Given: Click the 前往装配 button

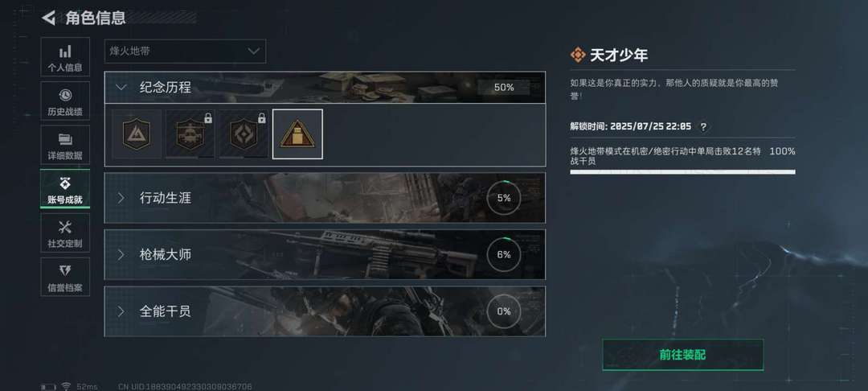Looking at the screenshot, I should [682, 355].
